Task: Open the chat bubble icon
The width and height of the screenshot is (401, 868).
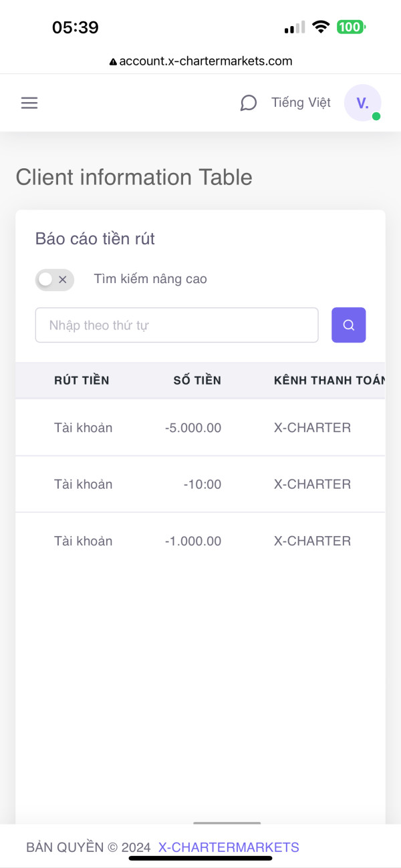Action: coord(249,103)
